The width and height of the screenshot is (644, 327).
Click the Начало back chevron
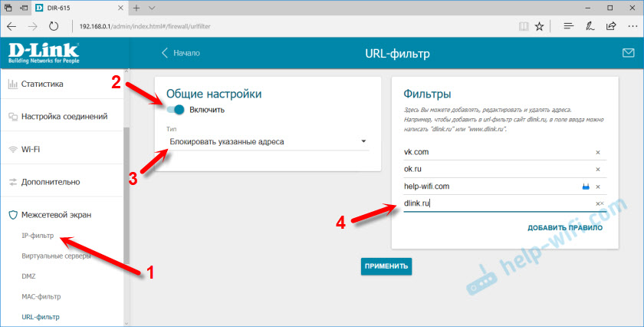coord(165,53)
